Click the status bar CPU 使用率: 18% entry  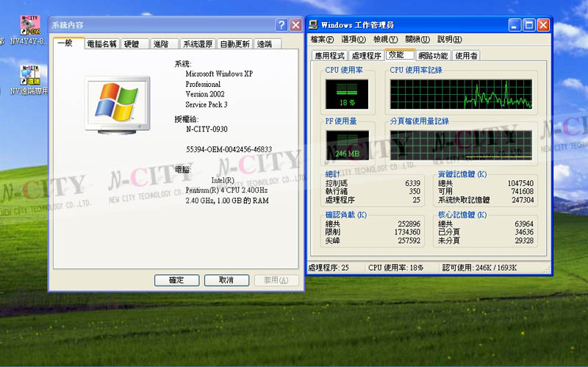click(x=395, y=268)
